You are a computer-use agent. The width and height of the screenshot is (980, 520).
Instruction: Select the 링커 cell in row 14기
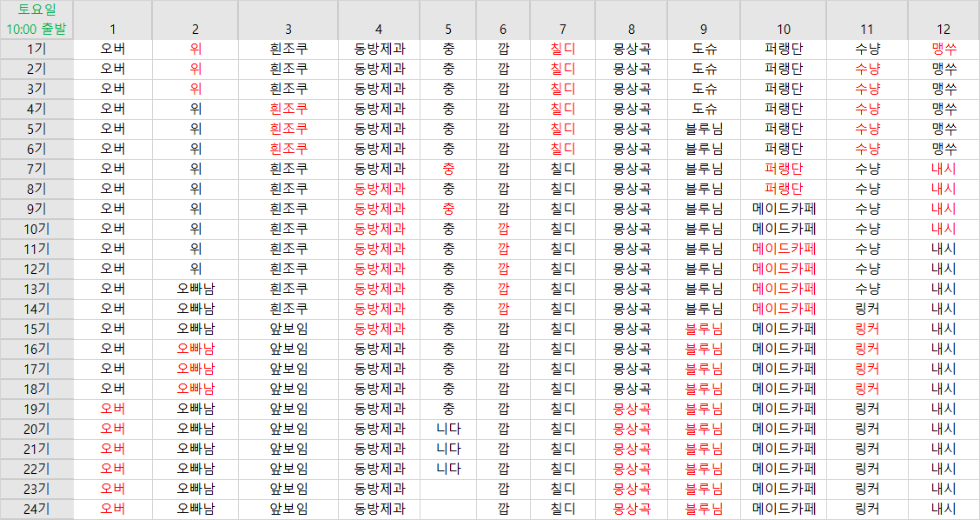point(867,309)
